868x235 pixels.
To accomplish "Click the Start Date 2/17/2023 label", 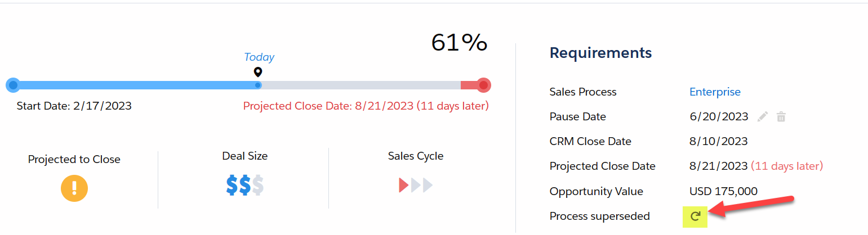I will 74,106.
